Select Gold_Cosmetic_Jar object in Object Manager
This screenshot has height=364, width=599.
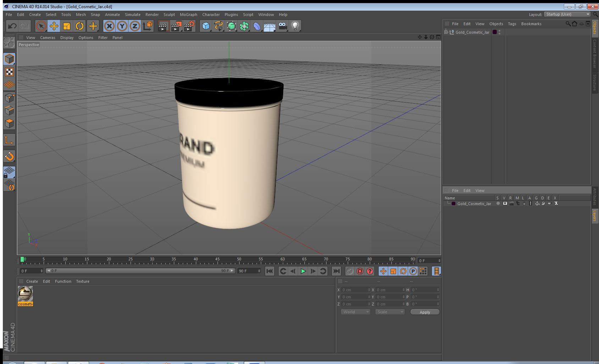click(472, 32)
